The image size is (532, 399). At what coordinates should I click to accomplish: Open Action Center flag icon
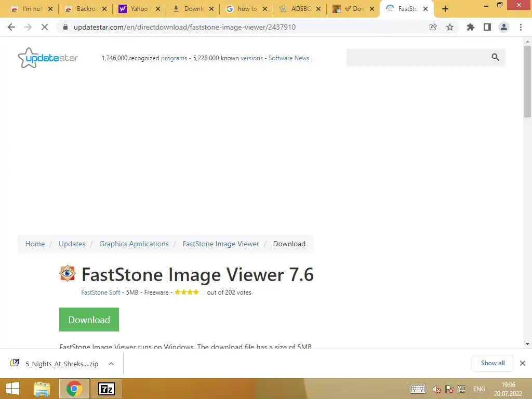click(449, 389)
